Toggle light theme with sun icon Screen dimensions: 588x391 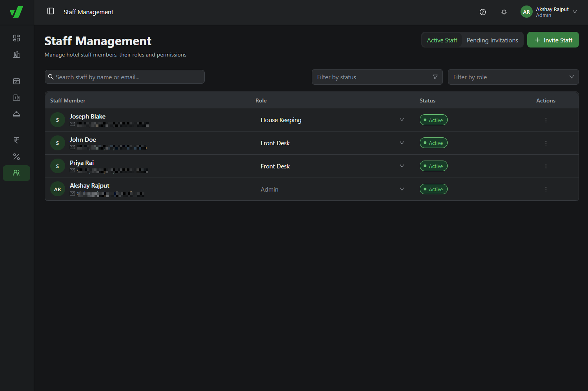tap(504, 12)
